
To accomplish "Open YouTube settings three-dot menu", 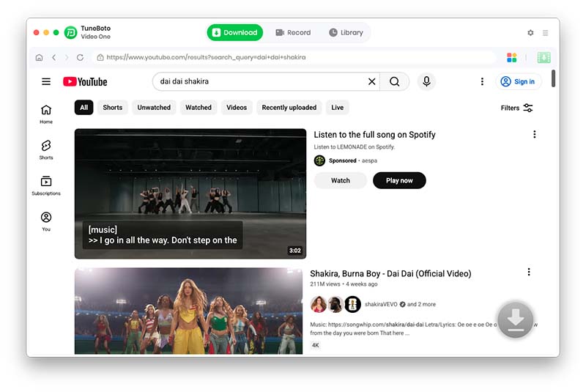I will [x=482, y=81].
